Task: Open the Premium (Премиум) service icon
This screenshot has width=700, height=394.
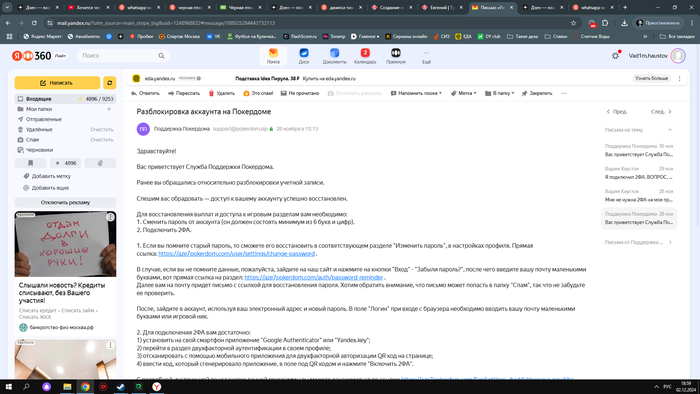Action: coord(396,56)
